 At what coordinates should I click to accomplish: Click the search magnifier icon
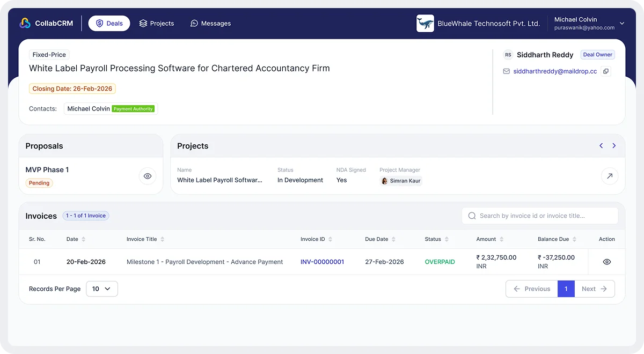[x=472, y=216]
